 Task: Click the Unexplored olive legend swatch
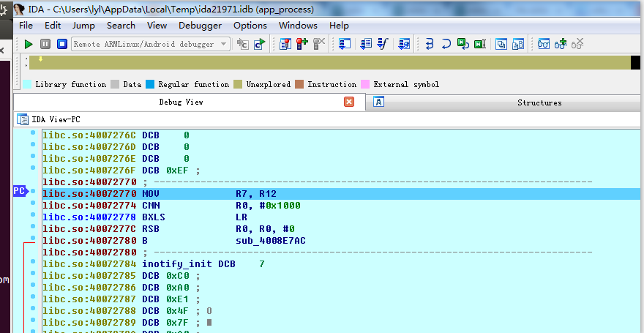point(238,84)
